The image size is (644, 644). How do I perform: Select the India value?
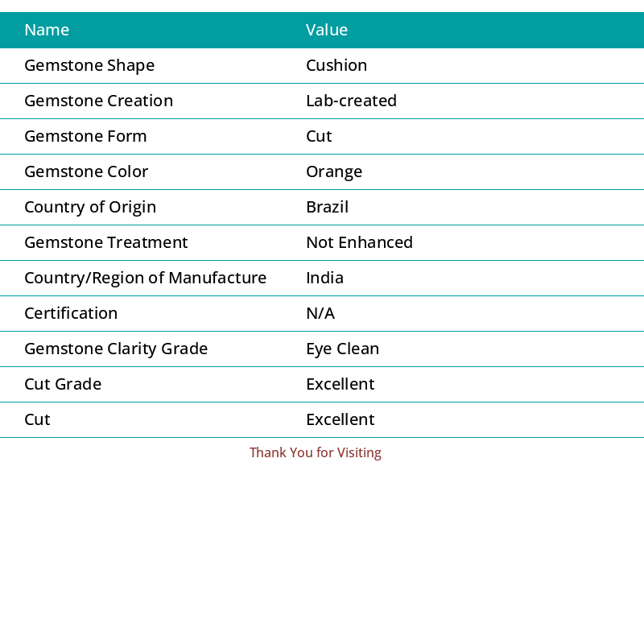point(324,278)
